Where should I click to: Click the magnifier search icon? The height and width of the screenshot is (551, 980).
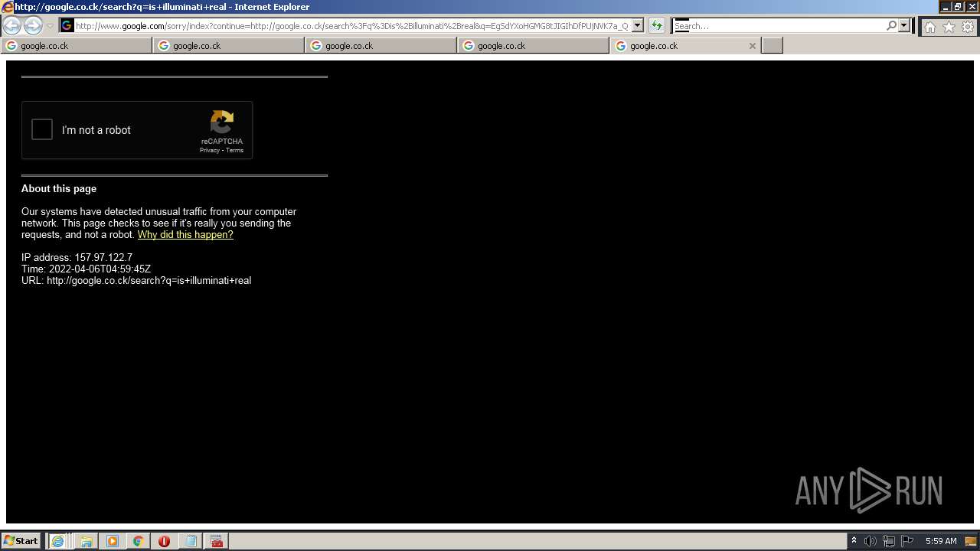click(891, 26)
